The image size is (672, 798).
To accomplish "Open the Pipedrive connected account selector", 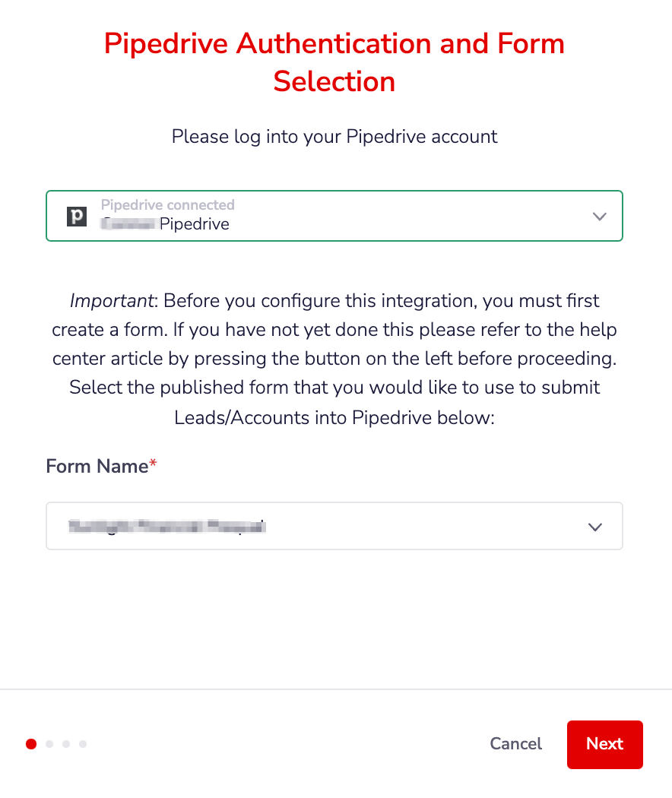I will click(x=334, y=216).
